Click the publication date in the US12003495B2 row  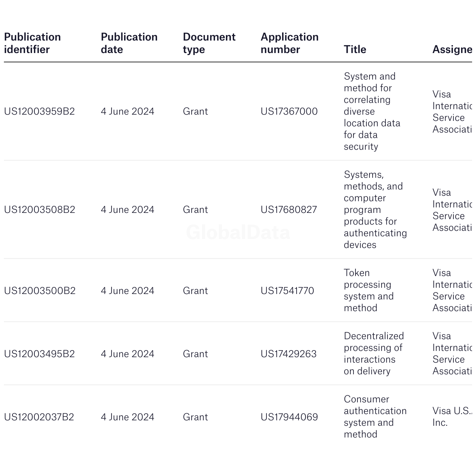click(128, 354)
